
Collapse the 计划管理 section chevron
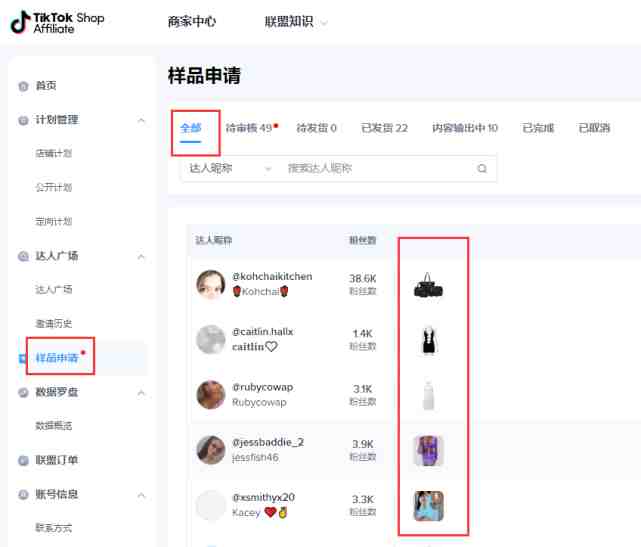point(141,120)
